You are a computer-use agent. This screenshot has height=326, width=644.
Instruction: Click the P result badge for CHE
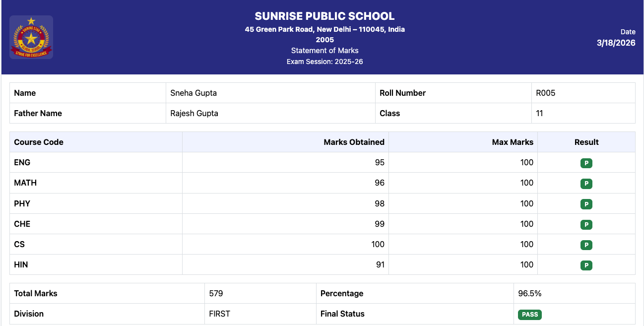586,225
